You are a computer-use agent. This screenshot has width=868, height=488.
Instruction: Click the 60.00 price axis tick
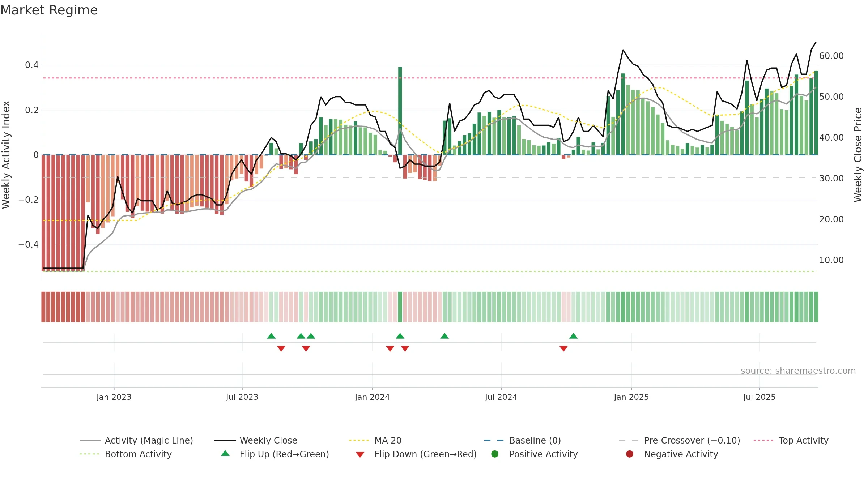pyautogui.click(x=831, y=56)
